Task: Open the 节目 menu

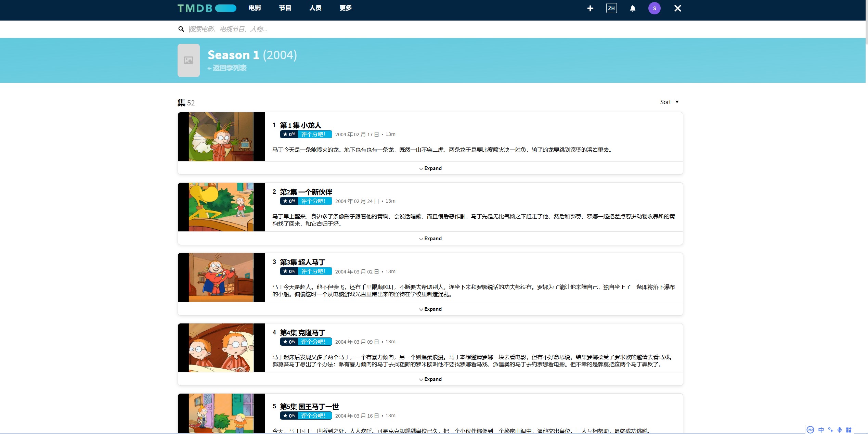Action: coord(284,8)
